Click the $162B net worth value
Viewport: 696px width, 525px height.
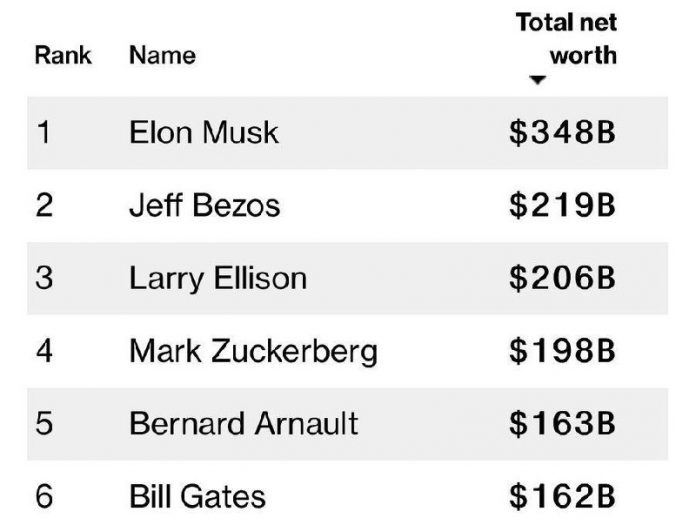point(561,495)
